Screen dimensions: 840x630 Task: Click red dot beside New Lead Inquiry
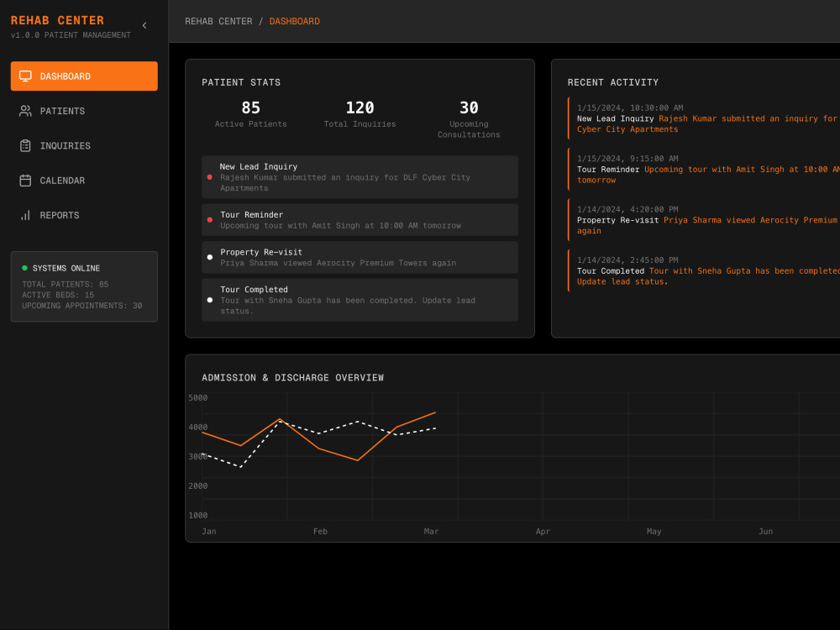click(209, 177)
